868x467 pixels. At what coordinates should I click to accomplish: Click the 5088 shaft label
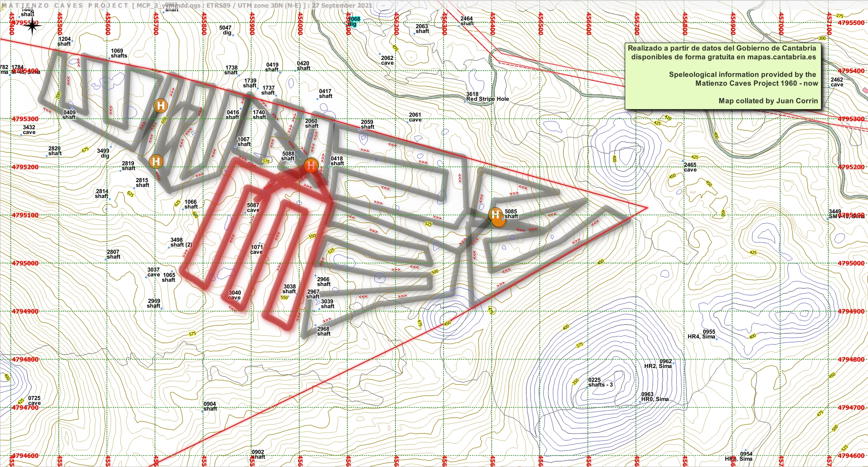coord(288,156)
